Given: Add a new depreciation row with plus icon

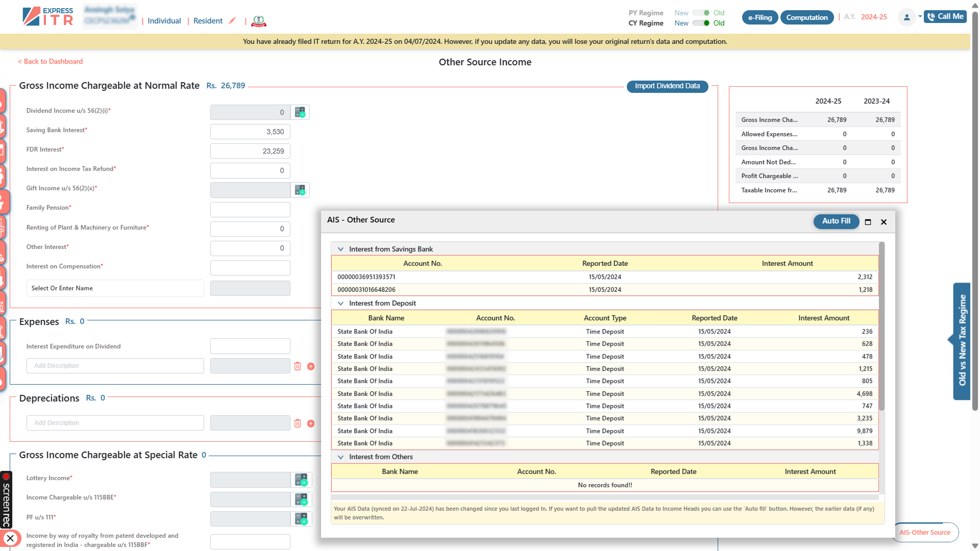Looking at the screenshot, I should point(311,423).
